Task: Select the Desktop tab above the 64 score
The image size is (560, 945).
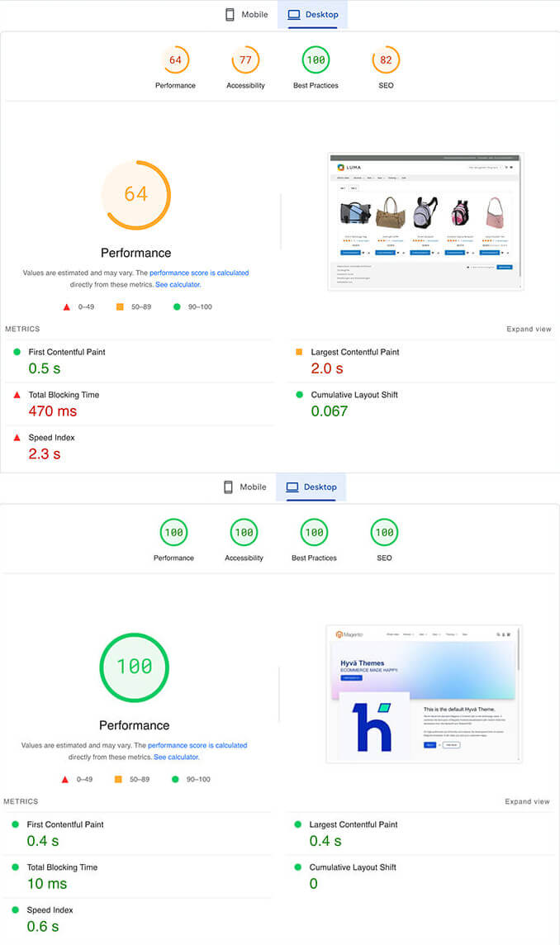Action: pos(313,15)
